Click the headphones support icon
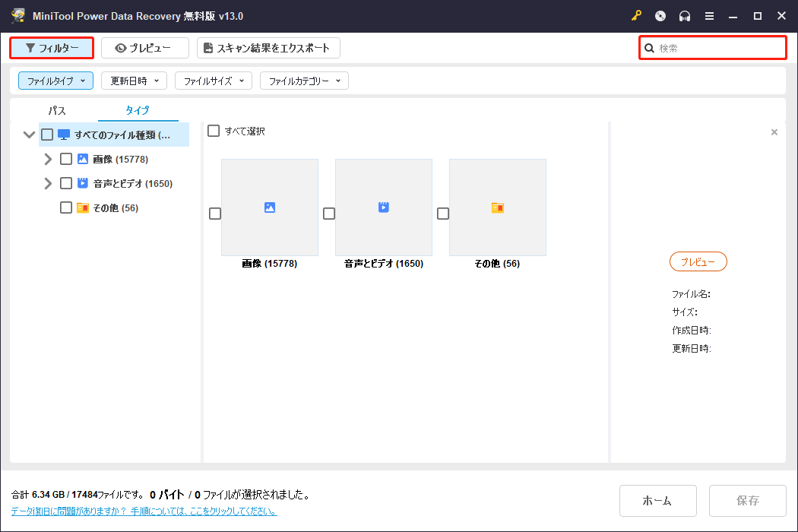 [x=685, y=16]
